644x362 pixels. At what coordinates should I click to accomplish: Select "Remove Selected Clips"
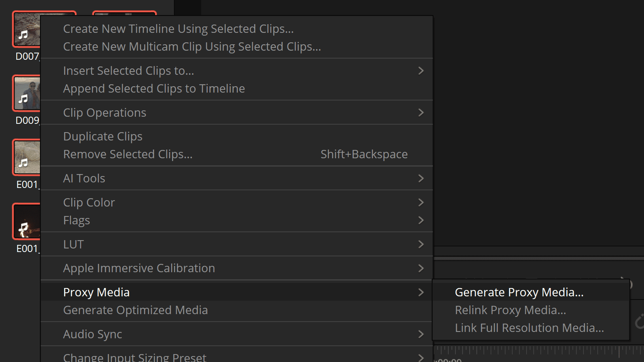pyautogui.click(x=128, y=154)
